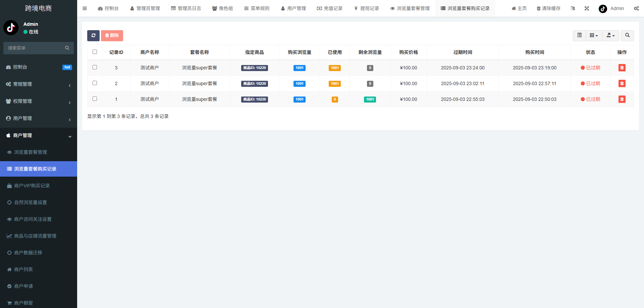
Task: Click the green 1001 remaining views badge
Action: pyautogui.click(x=370, y=99)
